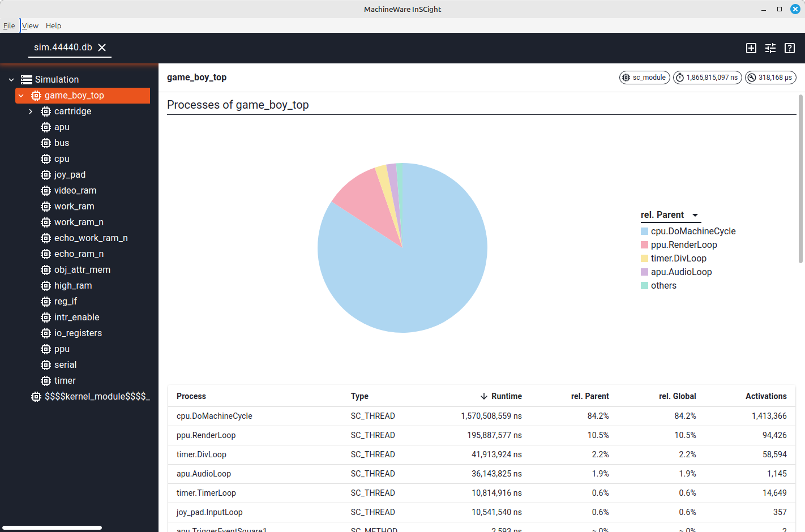
Task: Open the tune settings sliders icon
Action: [770, 48]
